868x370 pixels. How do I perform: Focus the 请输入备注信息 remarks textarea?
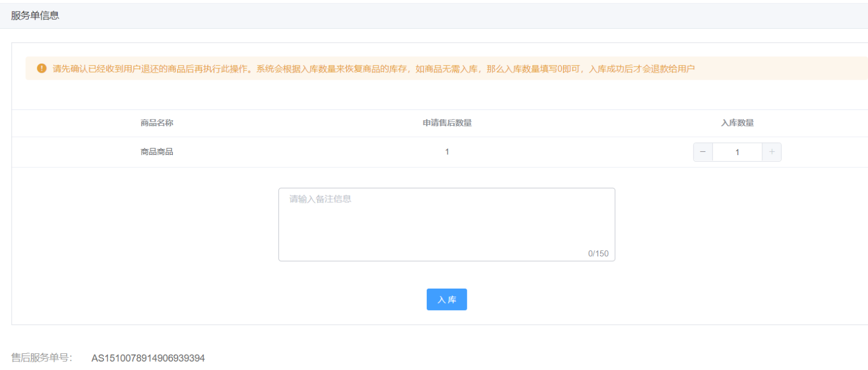(x=447, y=224)
